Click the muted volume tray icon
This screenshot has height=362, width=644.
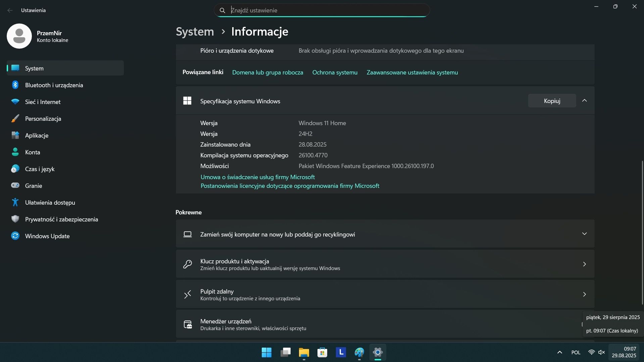coord(601,352)
